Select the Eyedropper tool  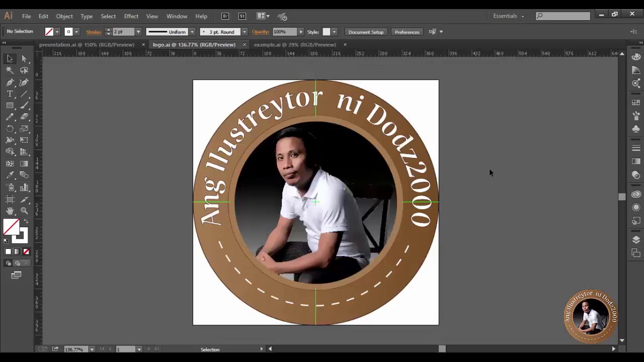[x=10, y=175]
